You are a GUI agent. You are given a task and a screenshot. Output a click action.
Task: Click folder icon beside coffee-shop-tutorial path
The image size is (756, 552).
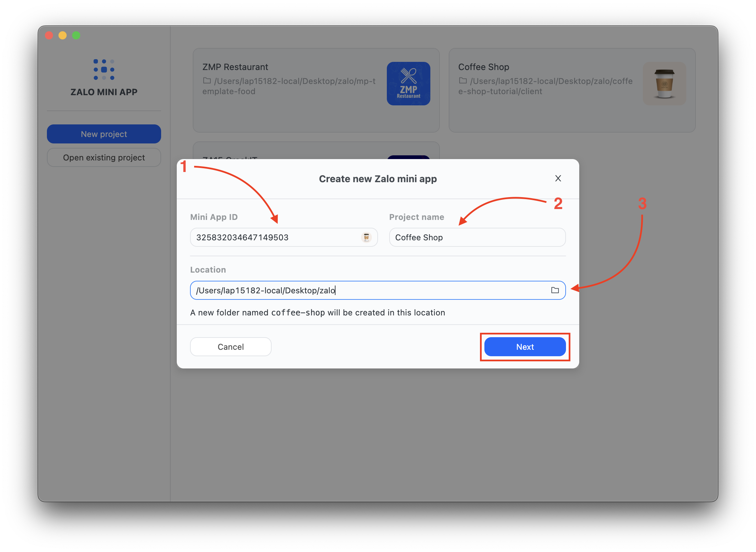coord(463,81)
